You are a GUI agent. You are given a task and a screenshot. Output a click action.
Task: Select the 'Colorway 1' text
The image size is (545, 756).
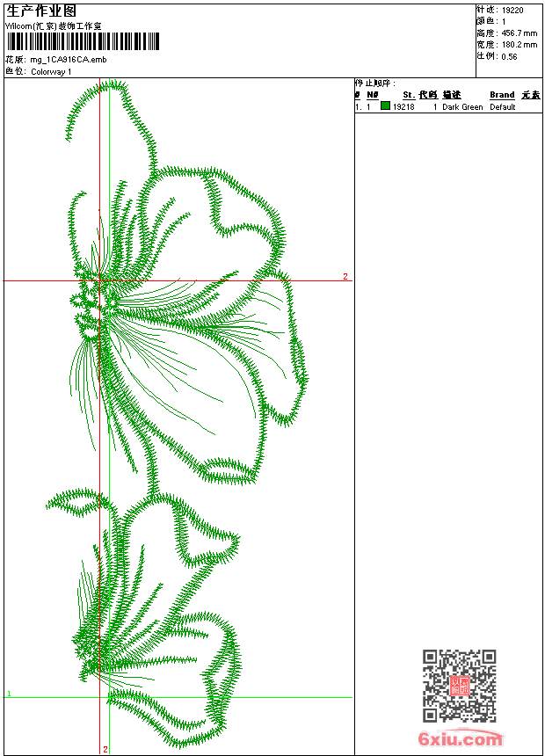coord(51,72)
